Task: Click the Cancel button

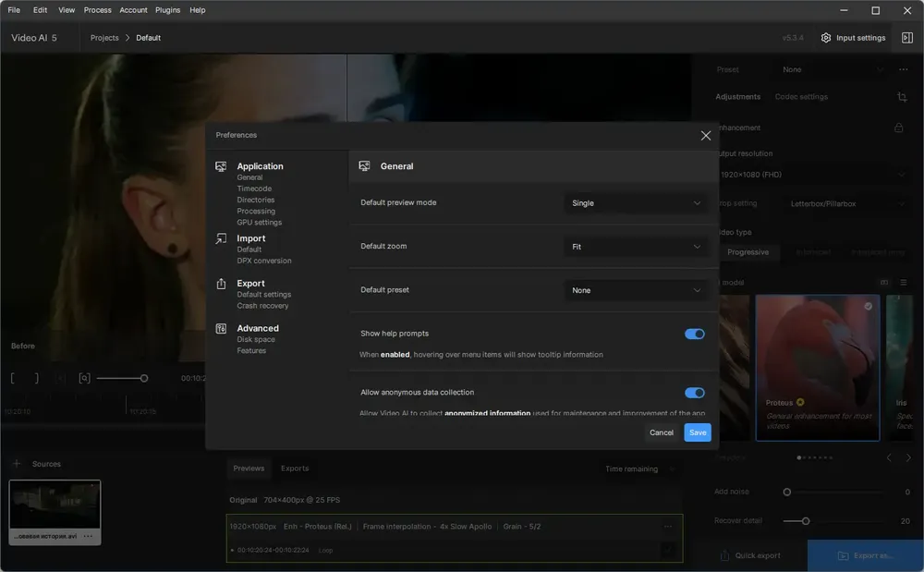Action: click(662, 432)
